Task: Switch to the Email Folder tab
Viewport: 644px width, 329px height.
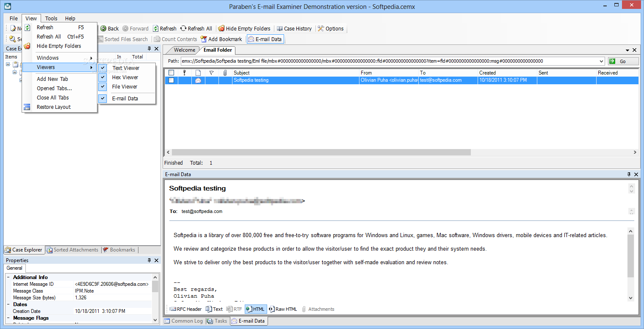Action: [x=218, y=50]
